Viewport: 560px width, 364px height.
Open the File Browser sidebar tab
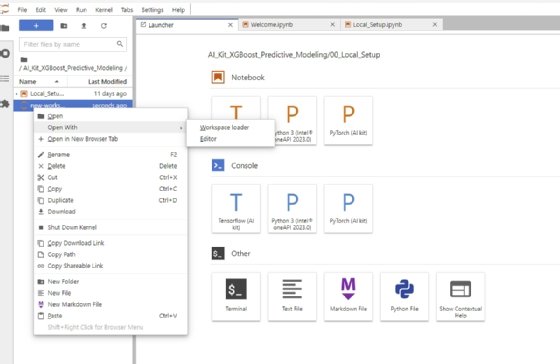coord(5,28)
